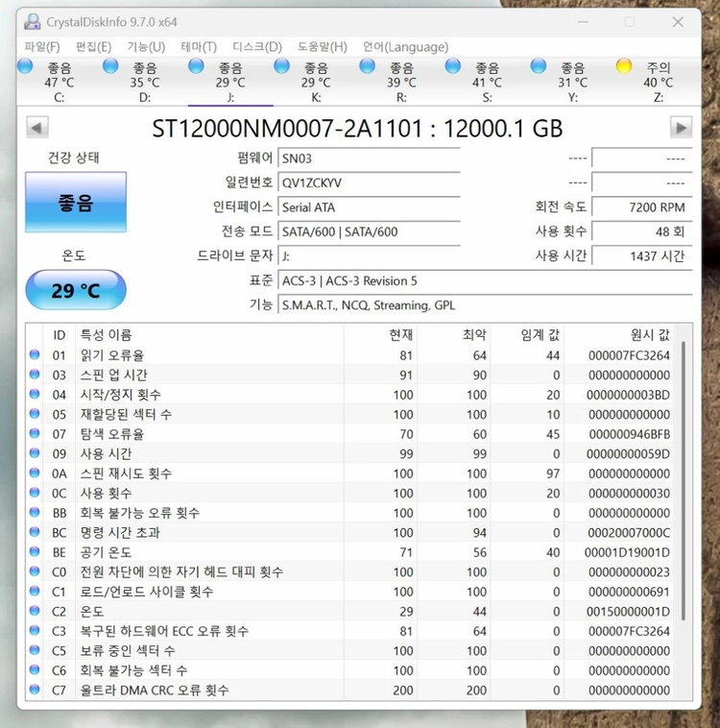Open the 도움말(H) menu

[323, 47]
